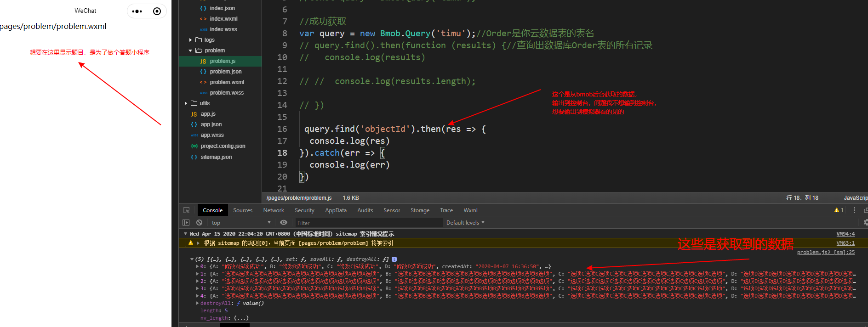Screen dimensions: 868x327
Task: Click the braces icon of problem.json
Action: tap(203, 72)
